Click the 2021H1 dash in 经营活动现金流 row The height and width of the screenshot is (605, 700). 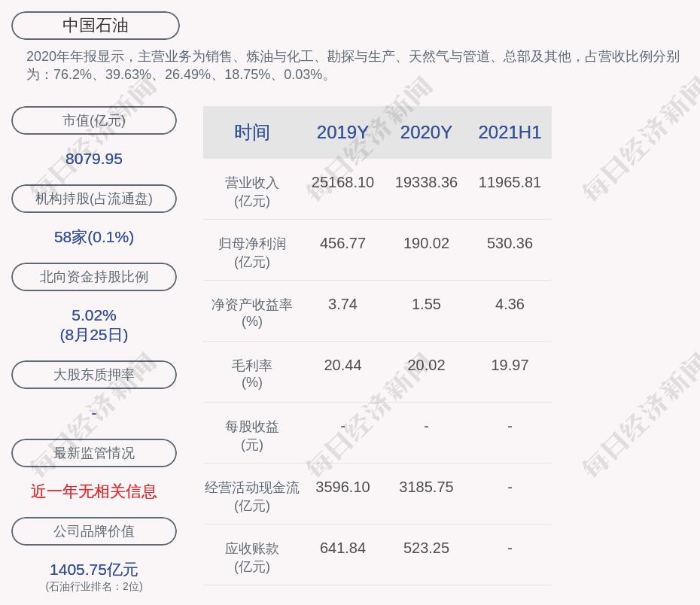[510, 487]
